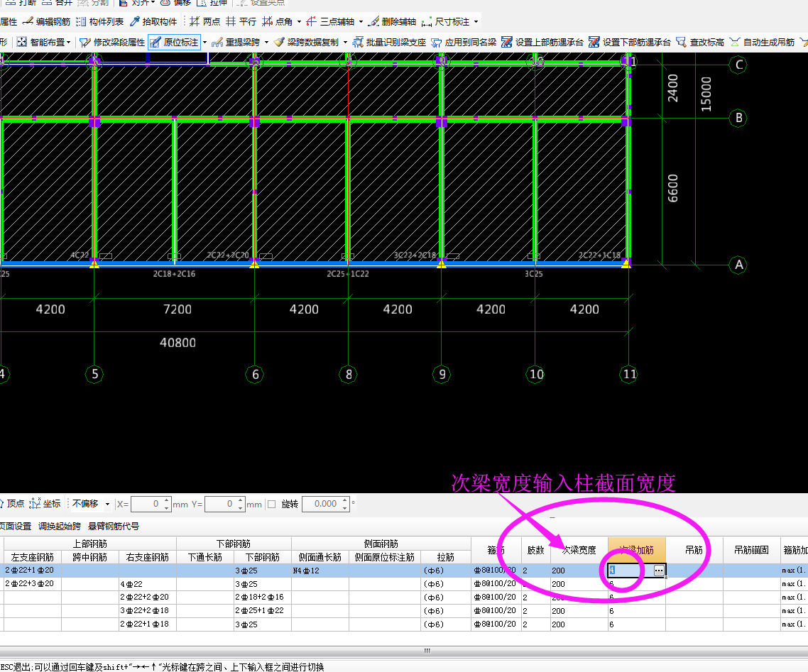This screenshot has width=808, height=672.
Task: Click the X offset input field
Action: 147,504
